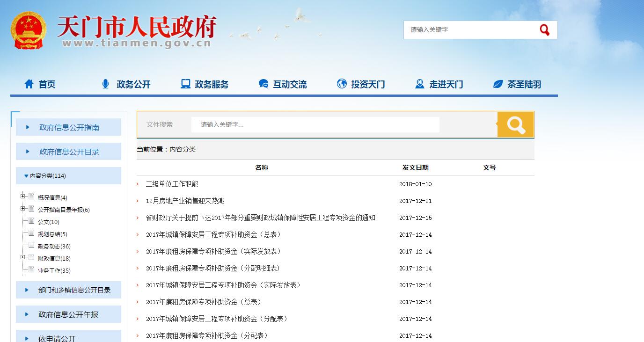
Task: Select the 业务工作(35) category
Action: pos(54,271)
